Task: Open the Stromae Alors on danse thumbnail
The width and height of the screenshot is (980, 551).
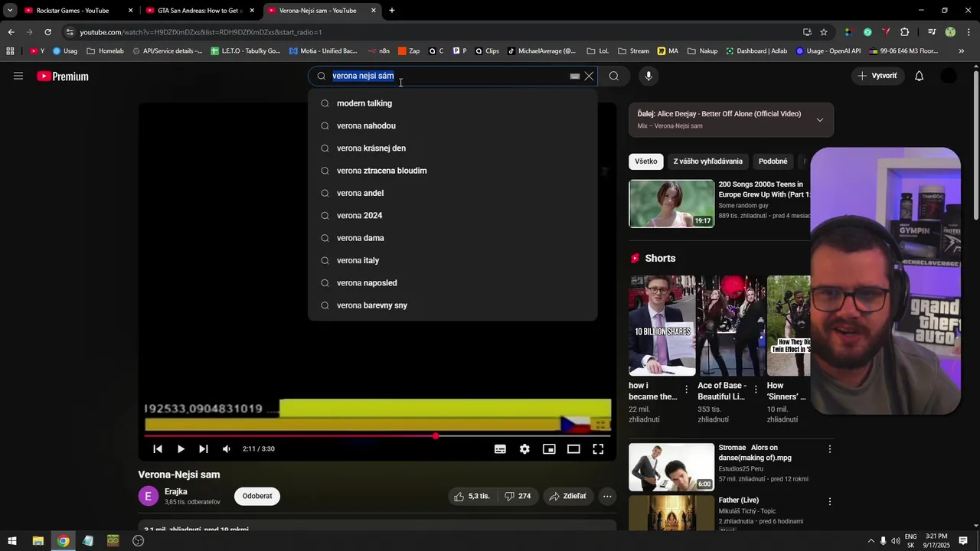Action: click(x=671, y=467)
